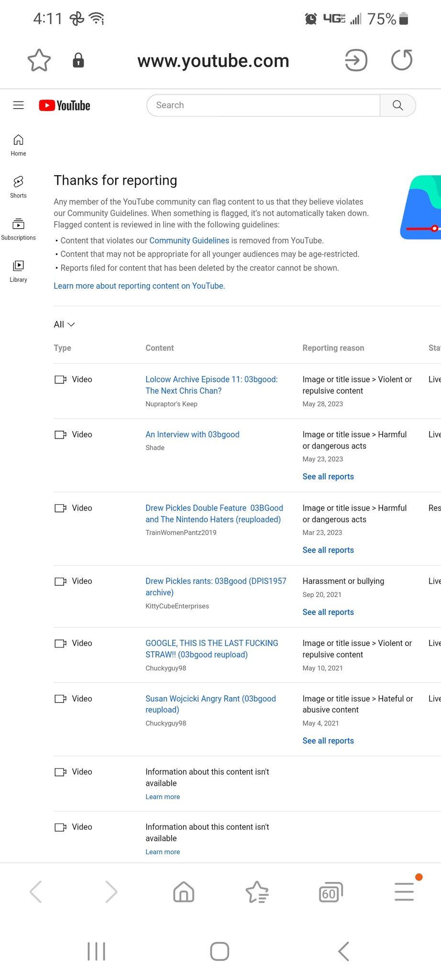This screenshot has height=980, width=441.
Task: Tap the Wi-Fi status icon
Action: pyautogui.click(x=97, y=19)
